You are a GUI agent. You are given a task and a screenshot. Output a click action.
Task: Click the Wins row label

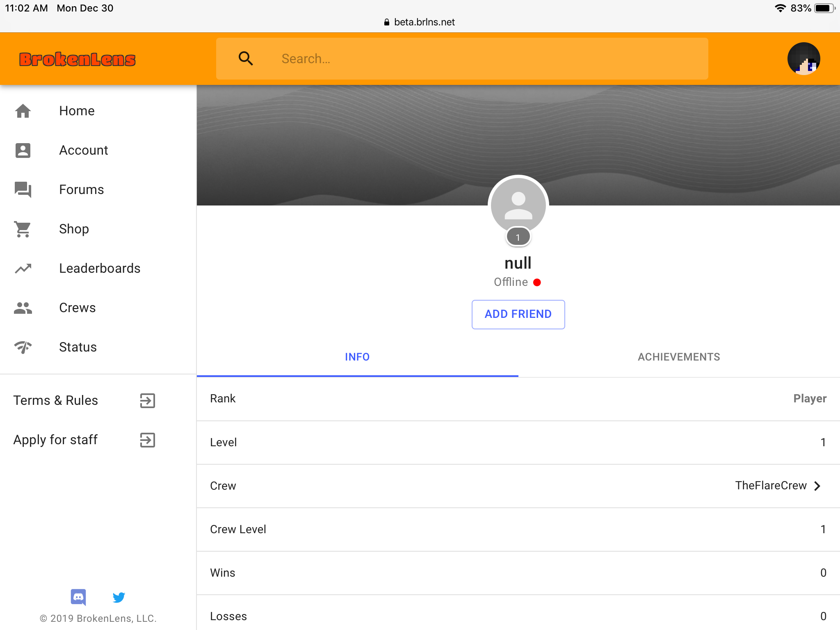(223, 573)
